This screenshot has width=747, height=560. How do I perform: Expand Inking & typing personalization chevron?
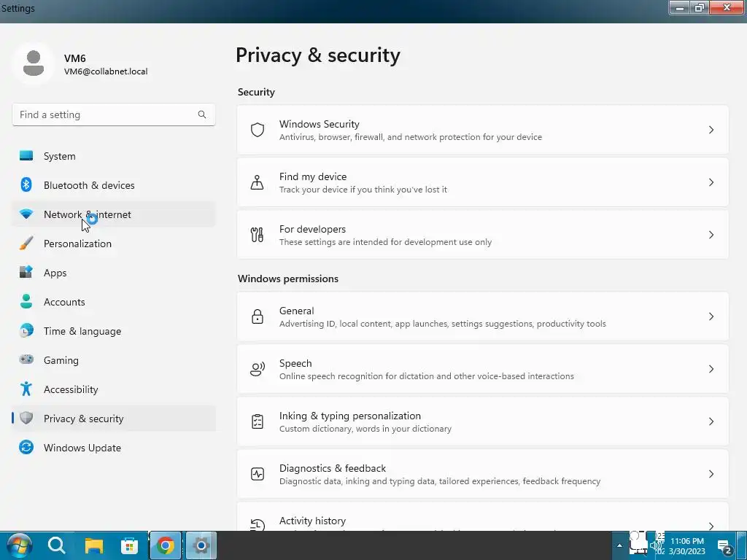(x=711, y=421)
